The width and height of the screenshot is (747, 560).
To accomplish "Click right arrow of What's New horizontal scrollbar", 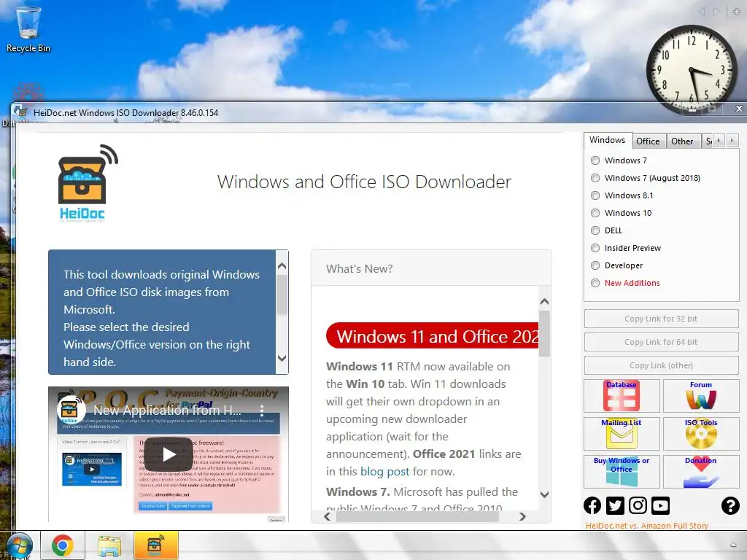I will coord(522,517).
